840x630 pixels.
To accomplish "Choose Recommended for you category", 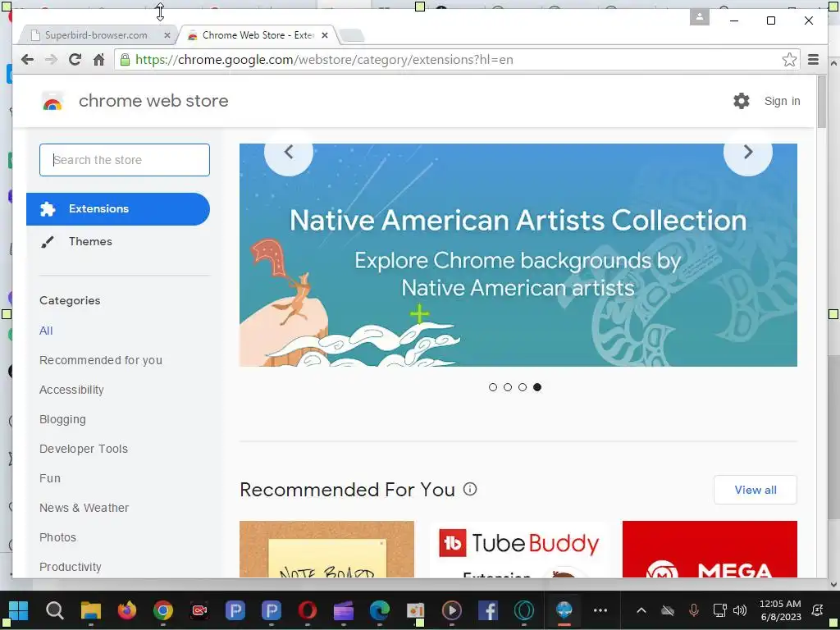I will click(x=101, y=360).
